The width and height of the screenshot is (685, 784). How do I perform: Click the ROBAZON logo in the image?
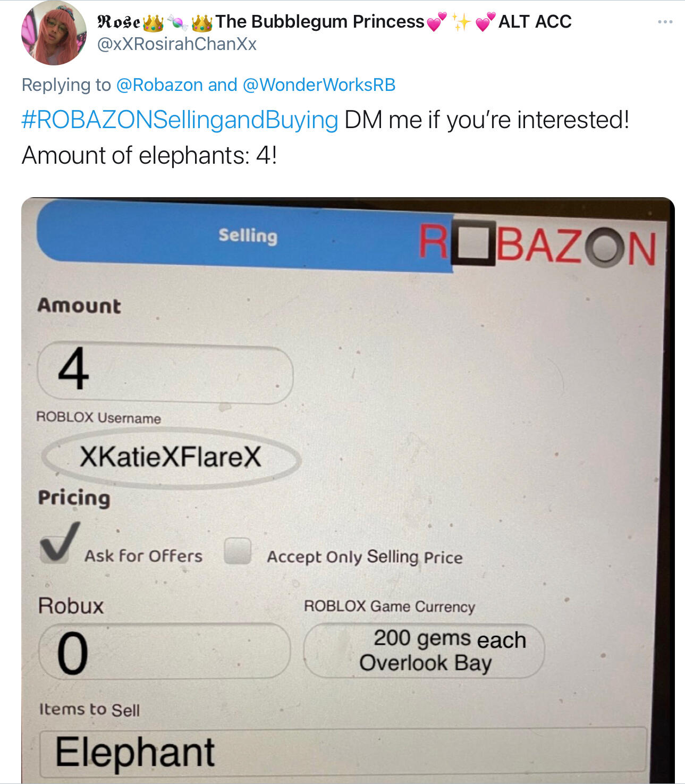coord(537,245)
